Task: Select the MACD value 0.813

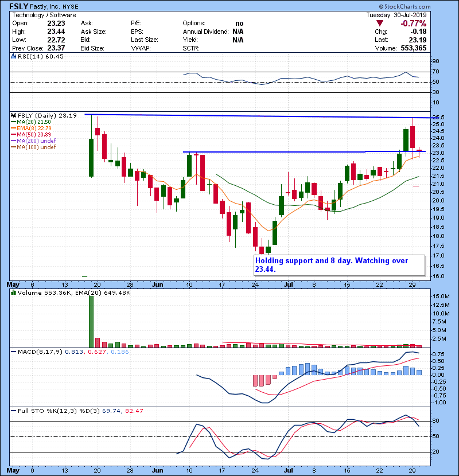Action: pos(74,352)
